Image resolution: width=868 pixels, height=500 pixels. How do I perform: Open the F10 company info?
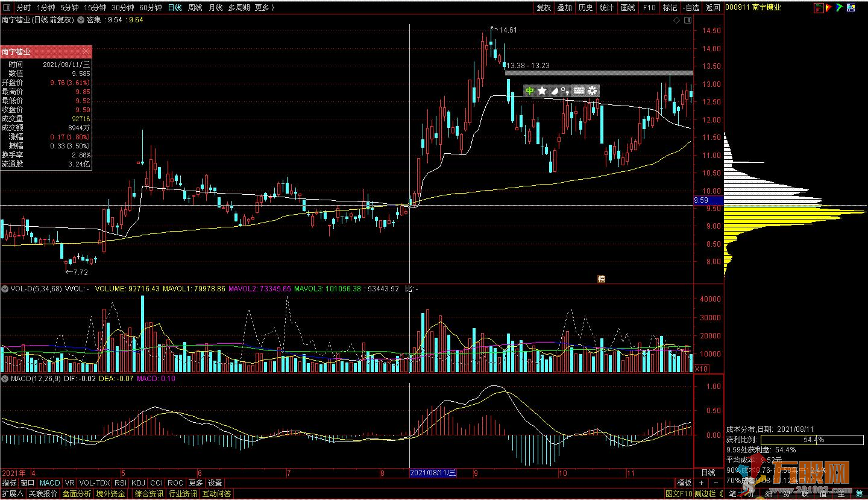click(x=649, y=7)
